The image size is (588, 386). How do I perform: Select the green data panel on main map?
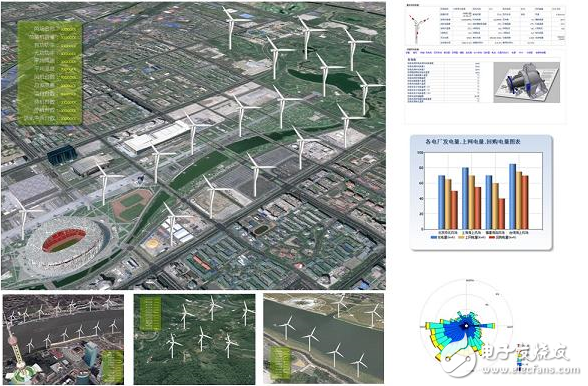pos(50,73)
